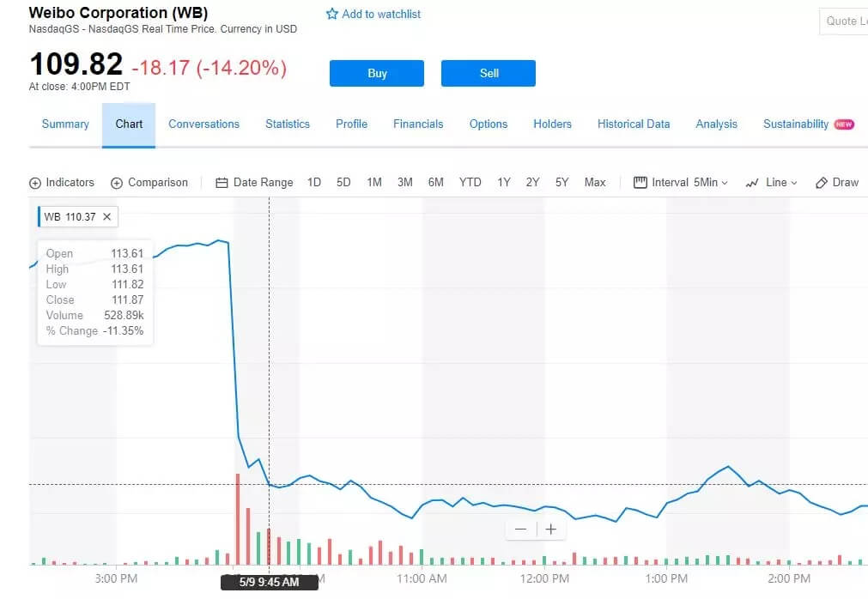
Task: Switch chart range to 1M
Action: (374, 183)
